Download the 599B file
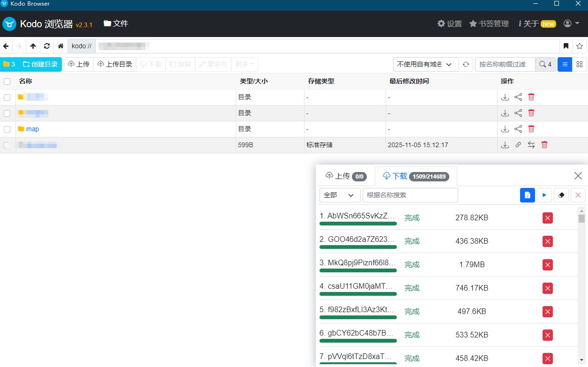Image resolution: width=588 pixels, height=367 pixels. (505, 145)
